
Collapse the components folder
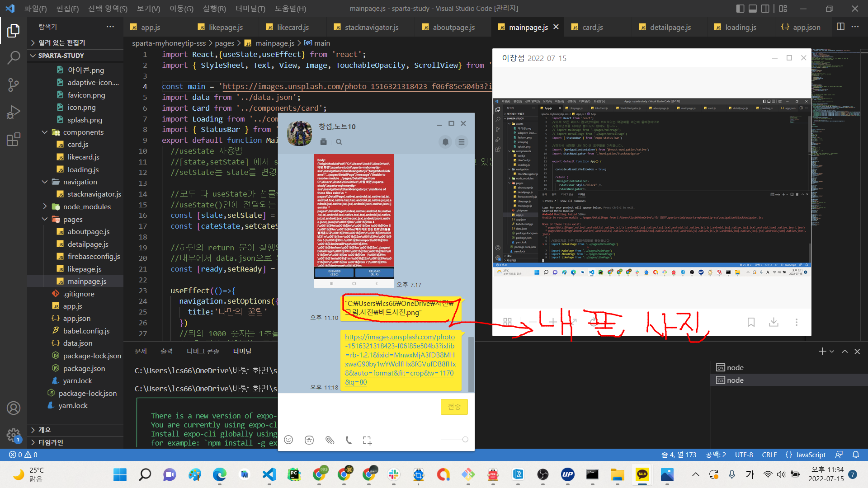83,132
